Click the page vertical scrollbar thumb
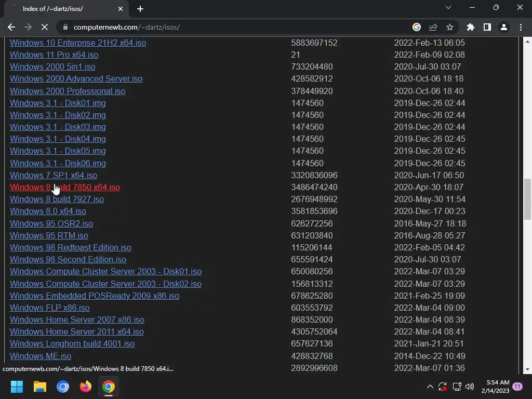Screen dimensions: 532x399 [527, 199]
